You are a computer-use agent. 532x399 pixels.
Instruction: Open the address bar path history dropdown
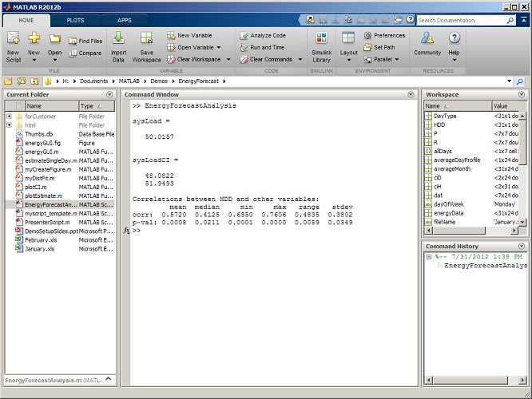tap(510, 81)
